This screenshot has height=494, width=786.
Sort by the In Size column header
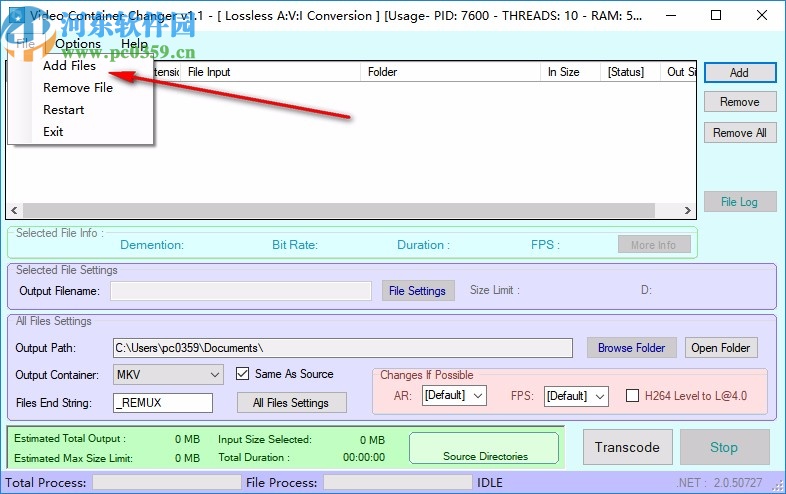(568, 72)
